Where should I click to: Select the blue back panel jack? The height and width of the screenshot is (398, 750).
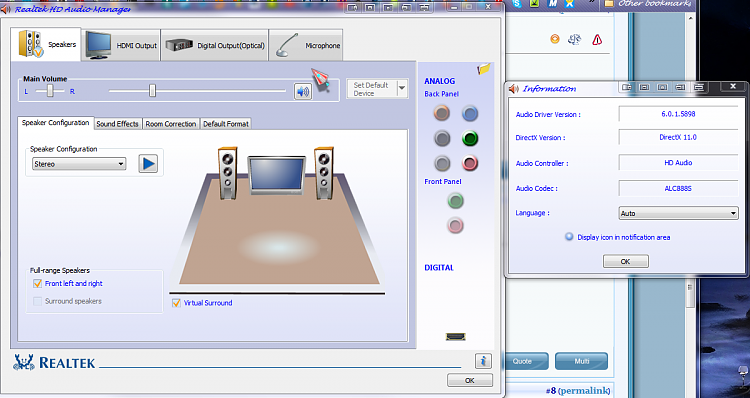[470, 113]
